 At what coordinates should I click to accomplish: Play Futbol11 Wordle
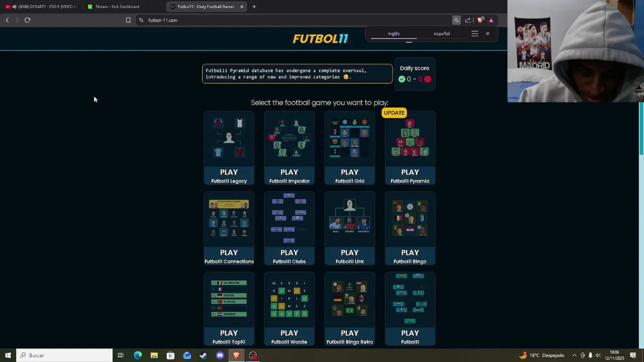(x=289, y=337)
